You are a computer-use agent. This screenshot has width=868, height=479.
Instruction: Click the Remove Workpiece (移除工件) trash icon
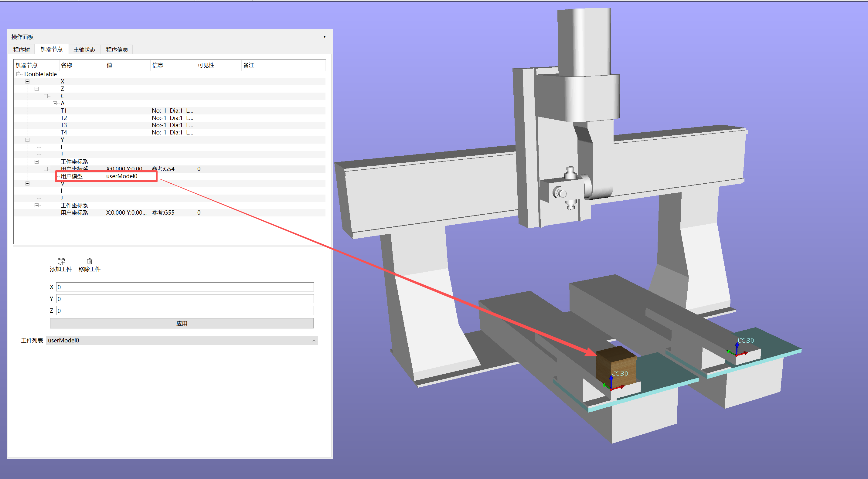pyautogui.click(x=90, y=261)
